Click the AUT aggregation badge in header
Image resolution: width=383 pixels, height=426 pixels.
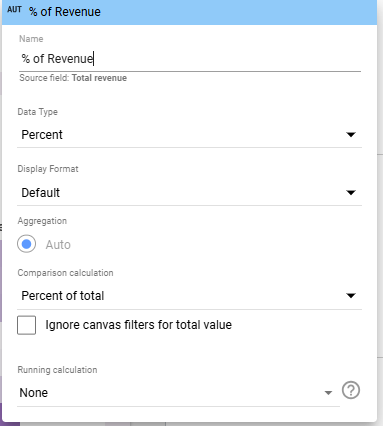point(14,10)
